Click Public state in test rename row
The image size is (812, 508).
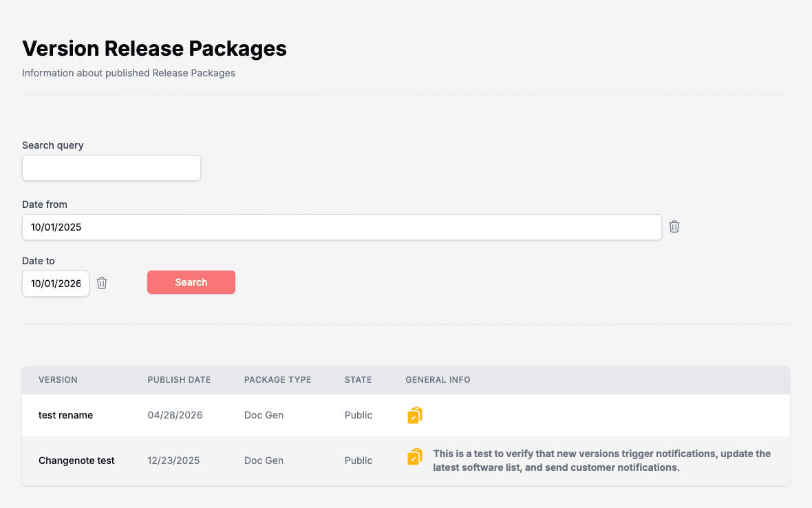point(359,415)
